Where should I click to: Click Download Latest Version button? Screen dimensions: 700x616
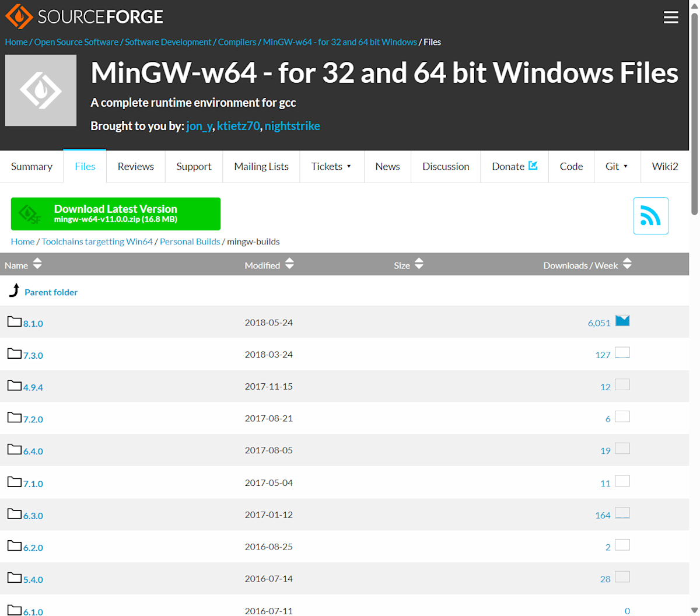pyautogui.click(x=116, y=213)
